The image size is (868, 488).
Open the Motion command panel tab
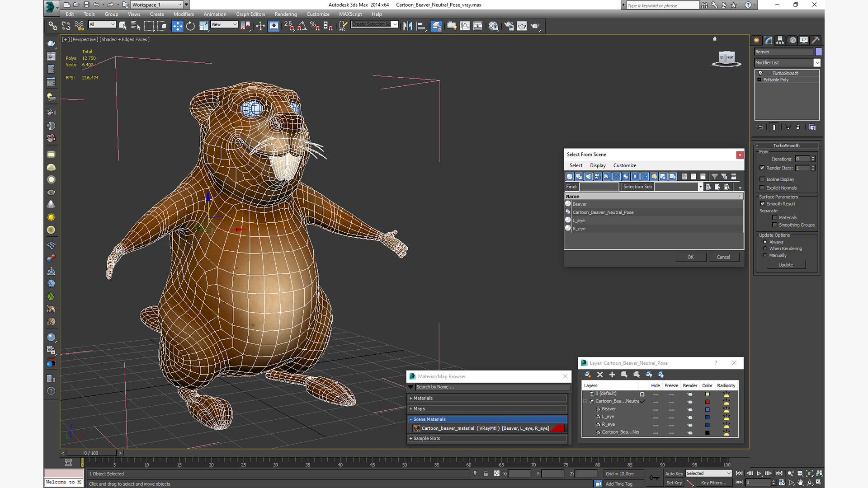click(792, 40)
